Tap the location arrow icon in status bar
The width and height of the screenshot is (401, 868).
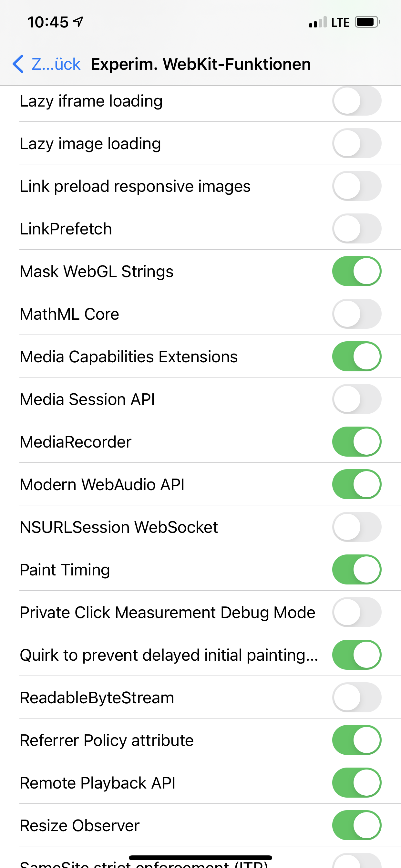78,22
